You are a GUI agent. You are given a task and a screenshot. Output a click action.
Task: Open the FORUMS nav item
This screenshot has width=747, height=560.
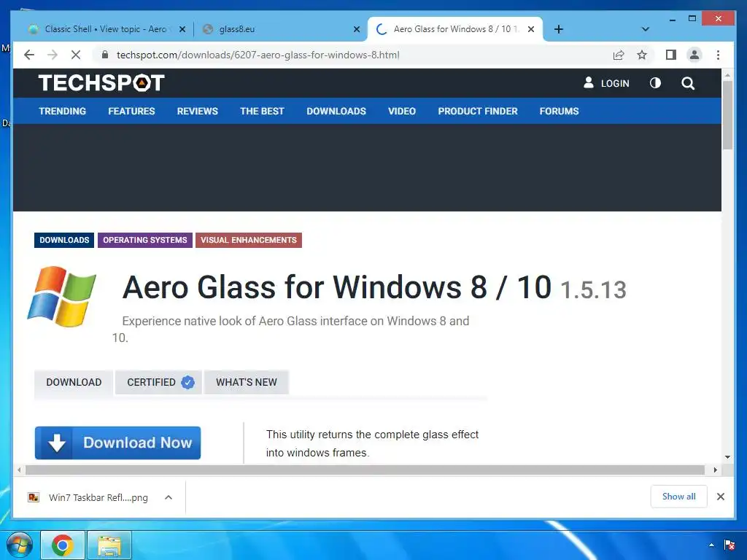(x=560, y=111)
